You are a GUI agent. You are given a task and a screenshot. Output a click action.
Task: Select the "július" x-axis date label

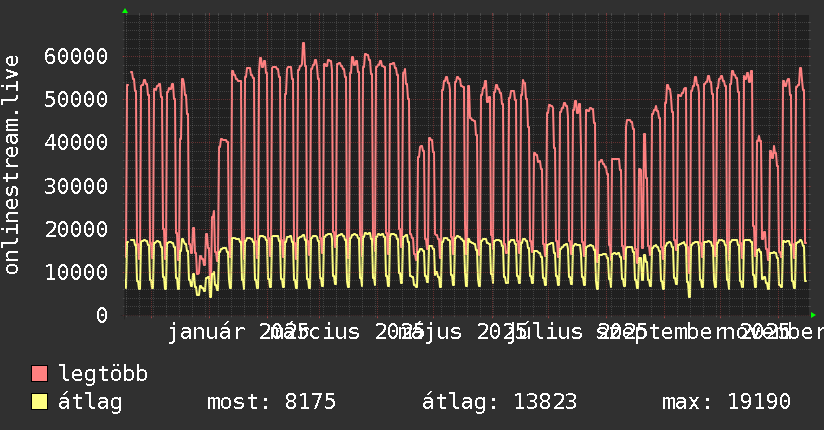click(x=548, y=332)
